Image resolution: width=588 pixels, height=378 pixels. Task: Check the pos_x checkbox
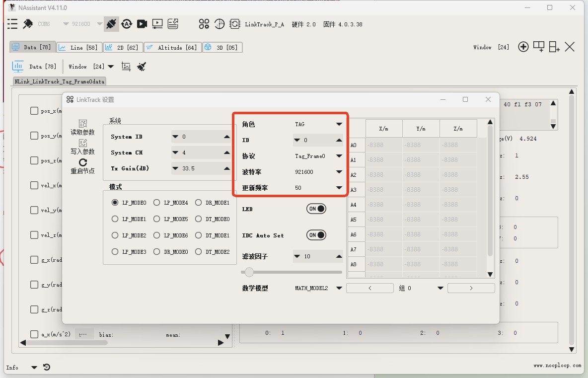pyautogui.click(x=34, y=111)
